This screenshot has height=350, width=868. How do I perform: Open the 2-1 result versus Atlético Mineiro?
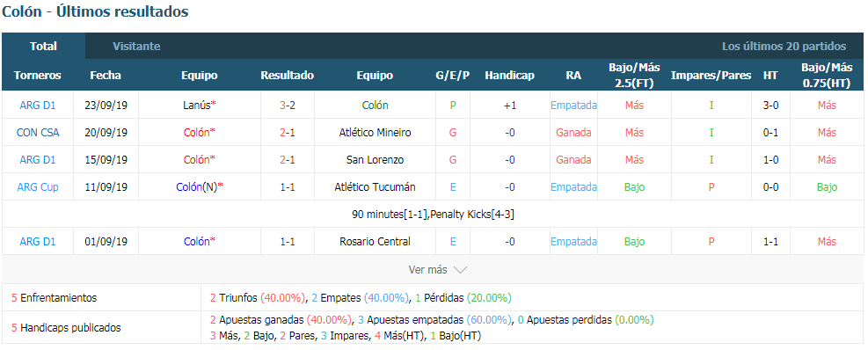coord(288,133)
